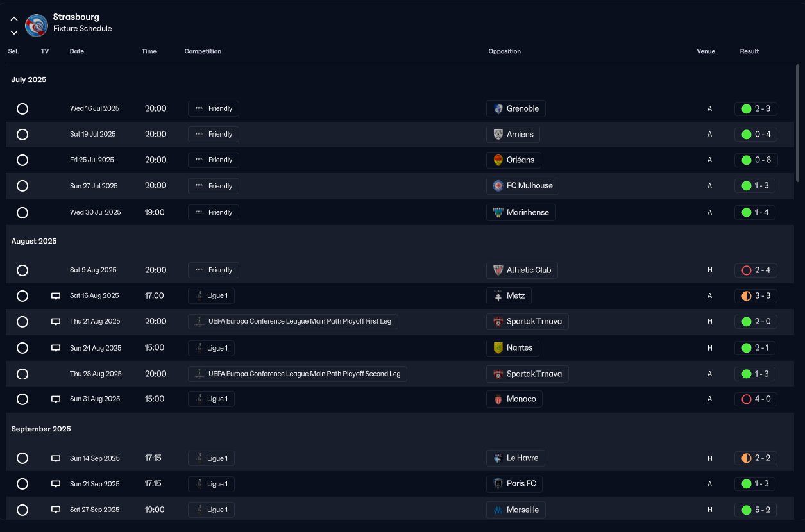The width and height of the screenshot is (805, 532).
Task: Click TV icon for Nantes match
Action: (x=56, y=349)
